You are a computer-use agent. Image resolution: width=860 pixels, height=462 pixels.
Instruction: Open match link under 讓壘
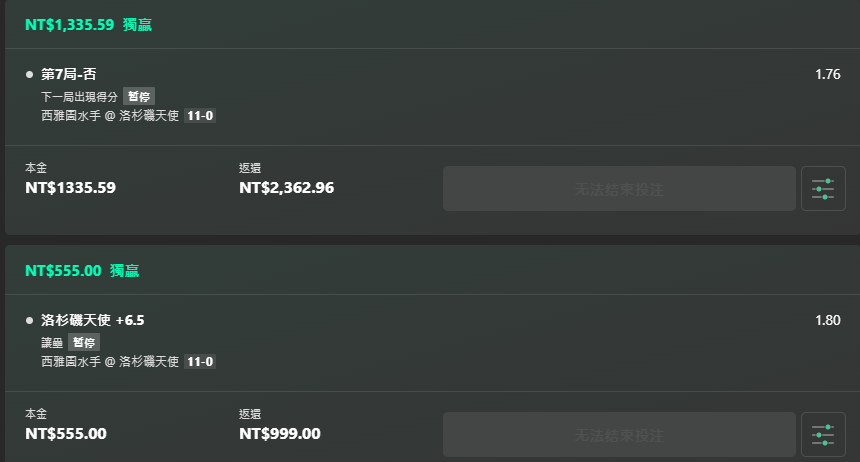110,362
